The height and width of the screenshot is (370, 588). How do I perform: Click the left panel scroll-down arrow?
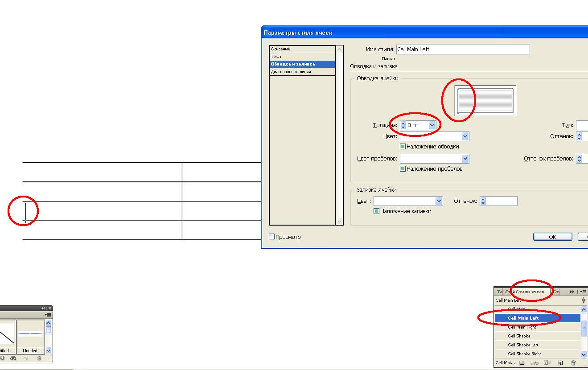point(49,350)
